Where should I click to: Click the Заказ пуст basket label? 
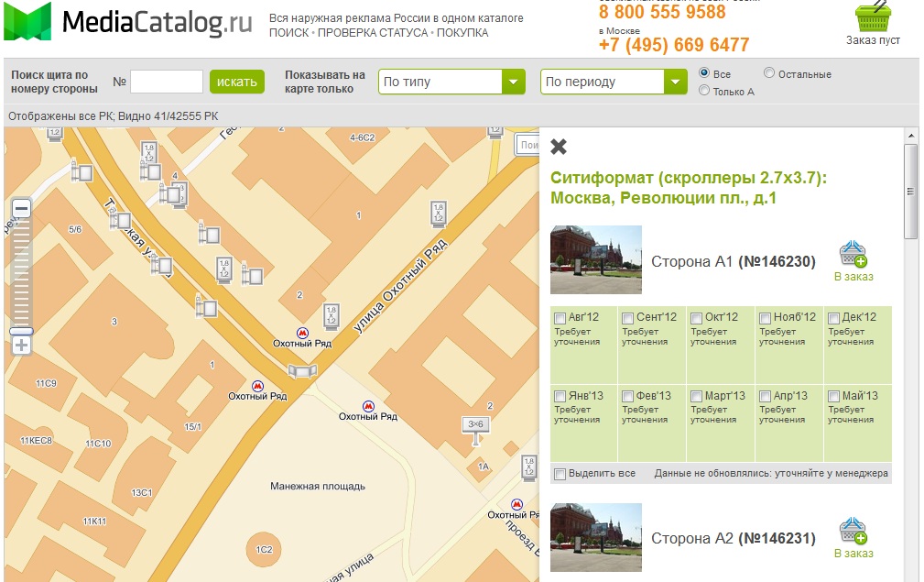(x=873, y=40)
